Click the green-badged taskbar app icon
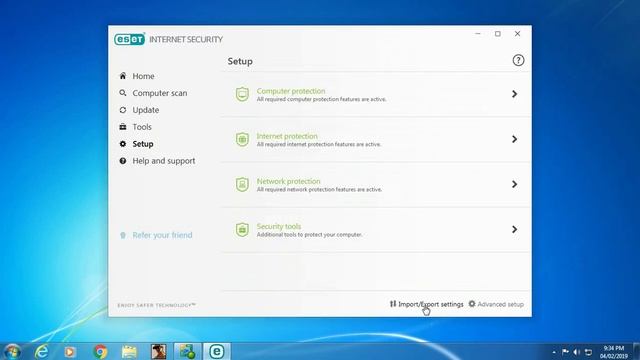The width and height of the screenshot is (640, 360). (187, 351)
